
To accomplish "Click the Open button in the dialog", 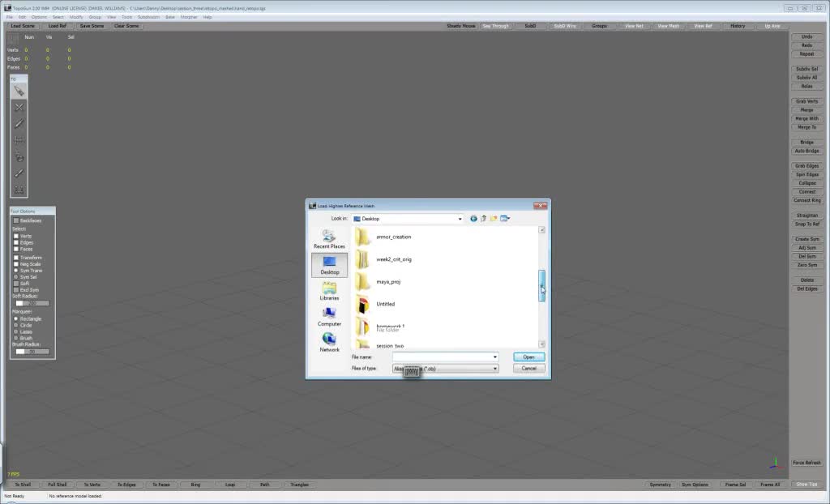I will pyautogui.click(x=528, y=357).
